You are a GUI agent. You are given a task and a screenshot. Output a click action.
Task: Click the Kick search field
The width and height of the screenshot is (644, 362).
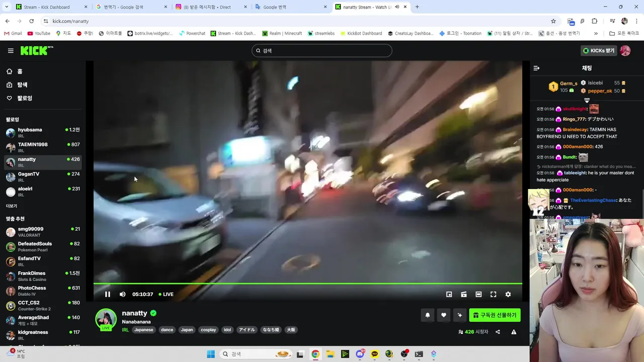(x=322, y=51)
